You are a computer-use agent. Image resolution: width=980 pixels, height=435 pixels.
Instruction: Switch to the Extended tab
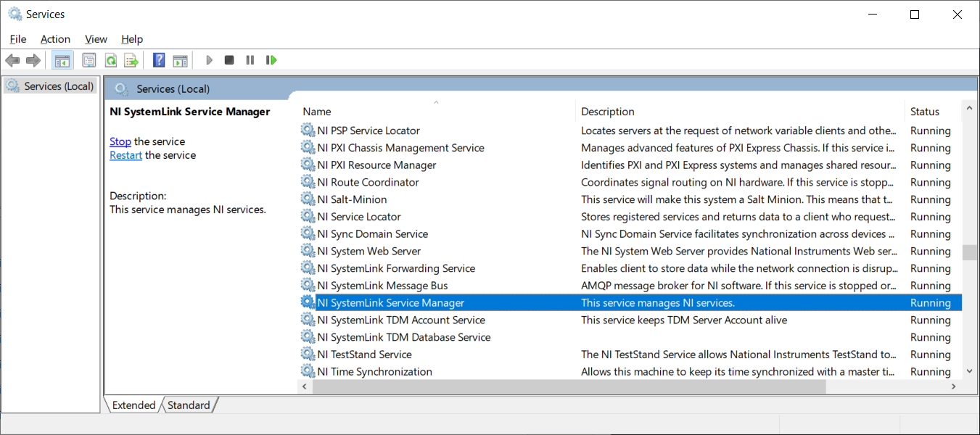[x=133, y=405]
